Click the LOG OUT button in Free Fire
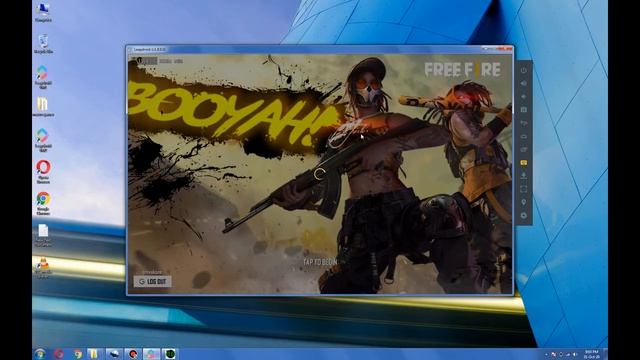The height and width of the screenshot is (360, 640). click(x=153, y=281)
